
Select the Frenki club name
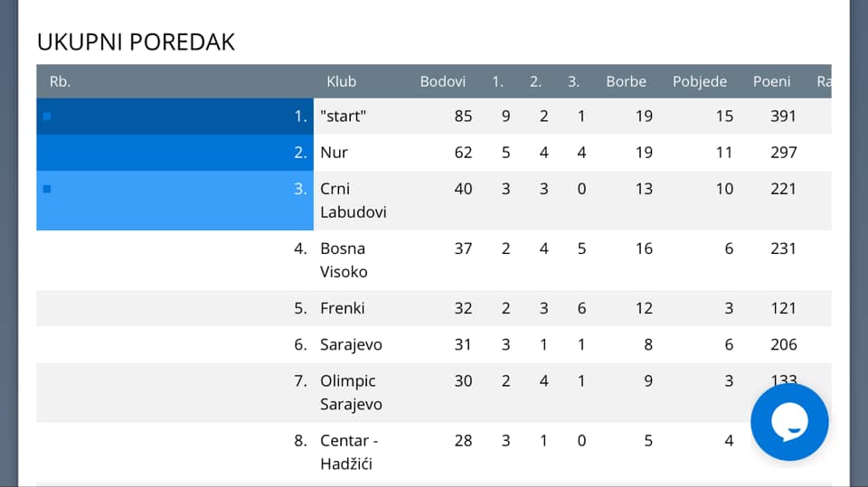pyautogui.click(x=342, y=308)
